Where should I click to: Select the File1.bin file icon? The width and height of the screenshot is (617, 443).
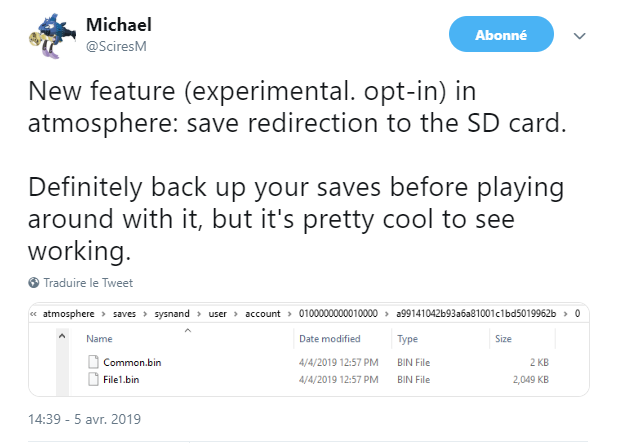(93, 379)
